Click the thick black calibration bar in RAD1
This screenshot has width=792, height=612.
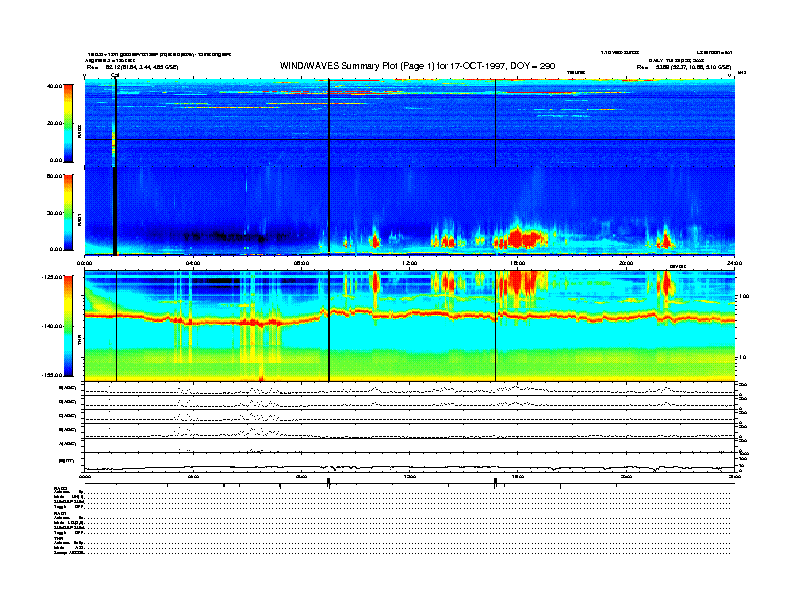[115, 211]
